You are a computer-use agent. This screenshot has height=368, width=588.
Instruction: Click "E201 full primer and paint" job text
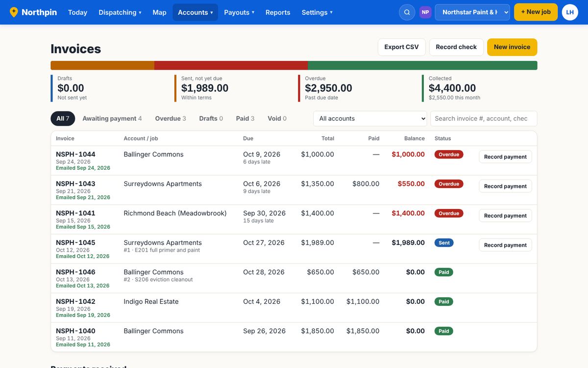coord(167,250)
